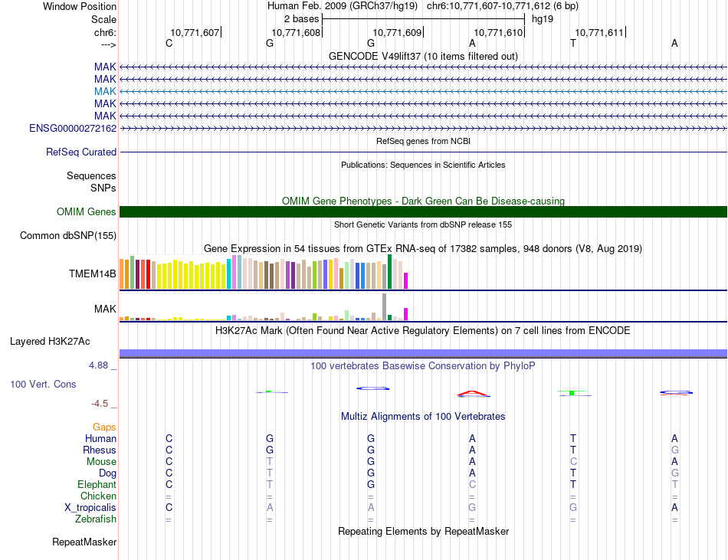This screenshot has height=560, width=728.
Task: Click the blue H3K27Ac signal band
Action: pos(424,353)
